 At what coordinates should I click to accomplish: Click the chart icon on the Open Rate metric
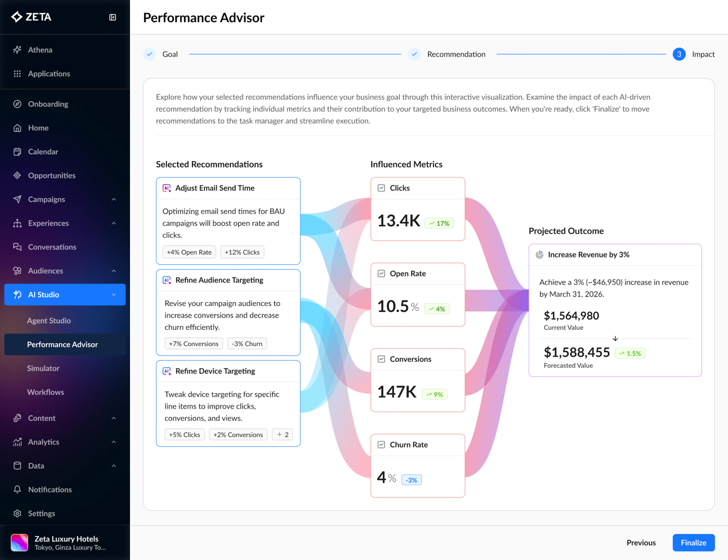click(381, 274)
